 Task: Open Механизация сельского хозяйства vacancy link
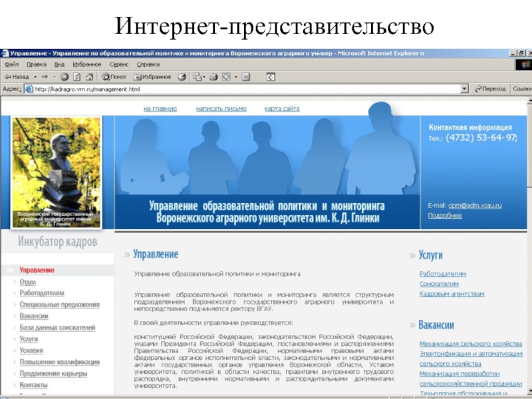pos(471,344)
